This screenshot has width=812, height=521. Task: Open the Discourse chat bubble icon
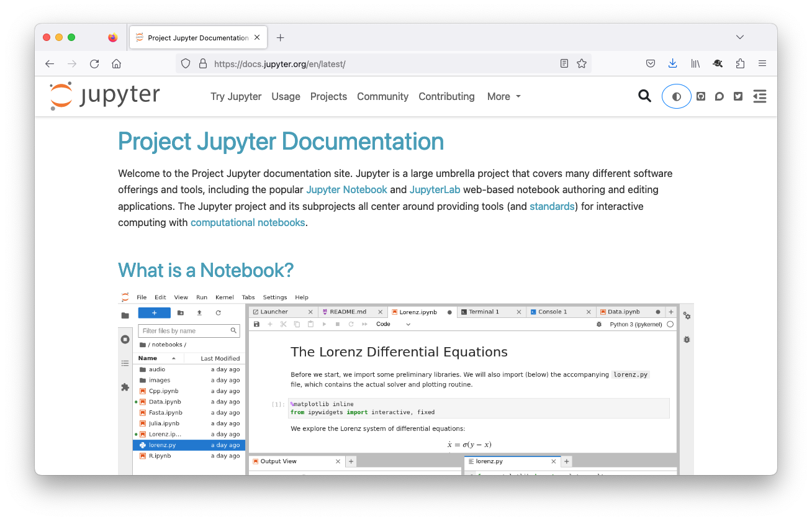click(720, 96)
